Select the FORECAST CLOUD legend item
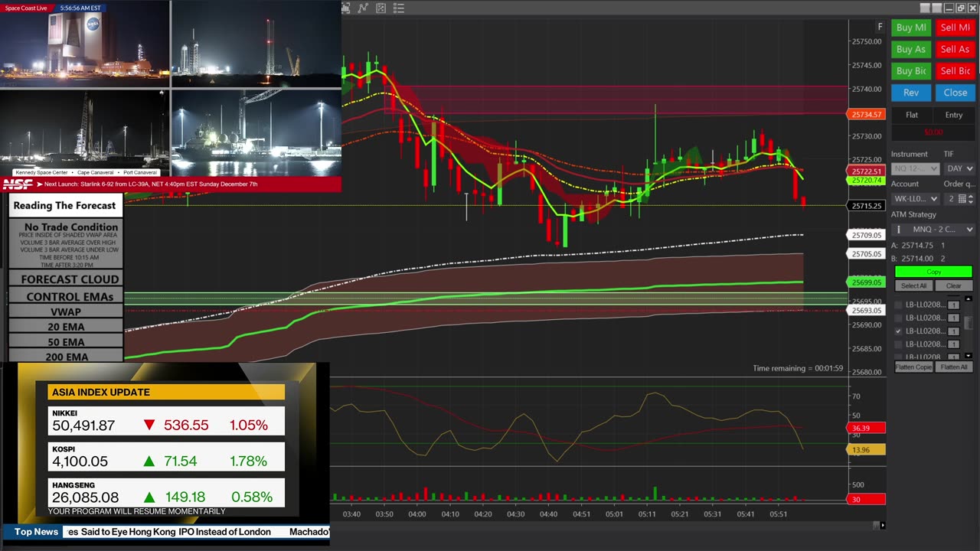Viewport: 980px width, 551px height. (66, 279)
